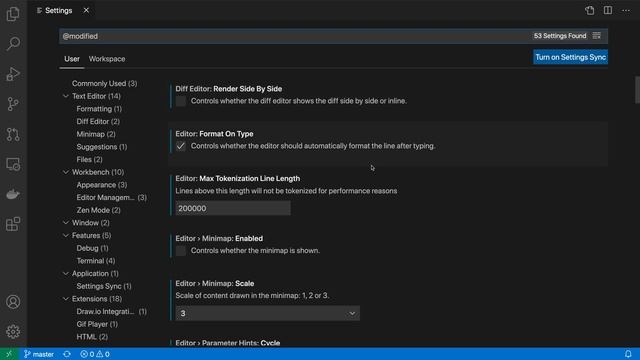The image size is (640, 360).
Task: Collapse the Window tree group
Action: pos(66,223)
